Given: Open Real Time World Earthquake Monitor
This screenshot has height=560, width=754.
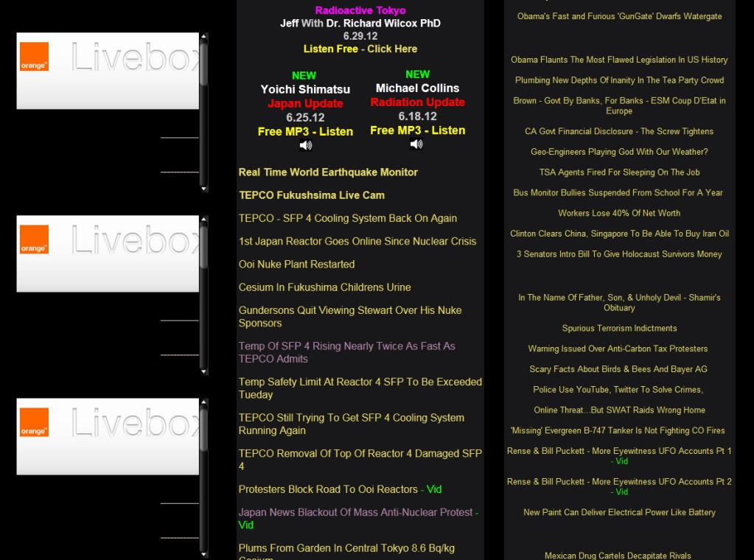Looking at the screenshot, I should 328,172.
